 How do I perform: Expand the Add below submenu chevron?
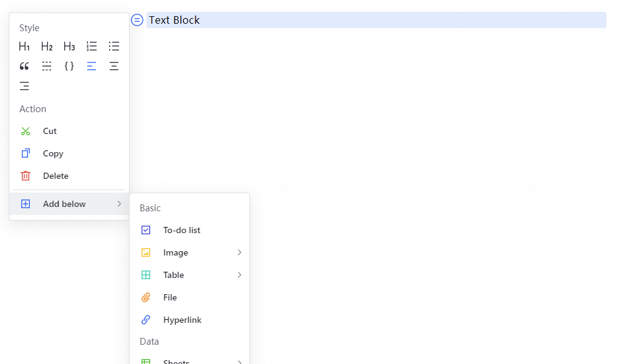[119, 204]
